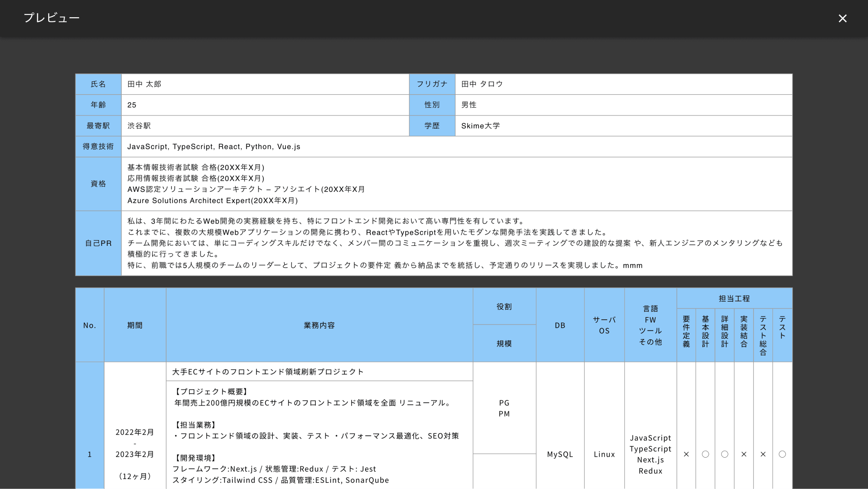Close the preview dialog with the X

point(842,18)
